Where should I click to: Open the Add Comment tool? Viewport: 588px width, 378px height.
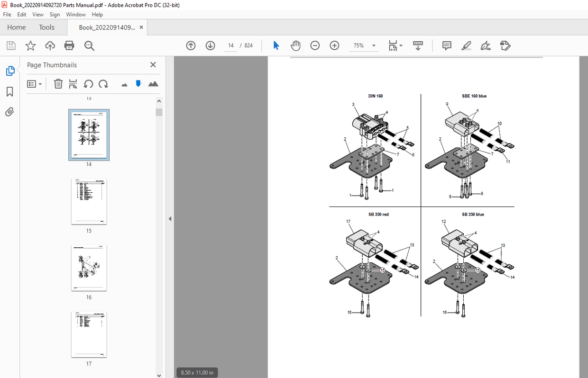(446, 45)
